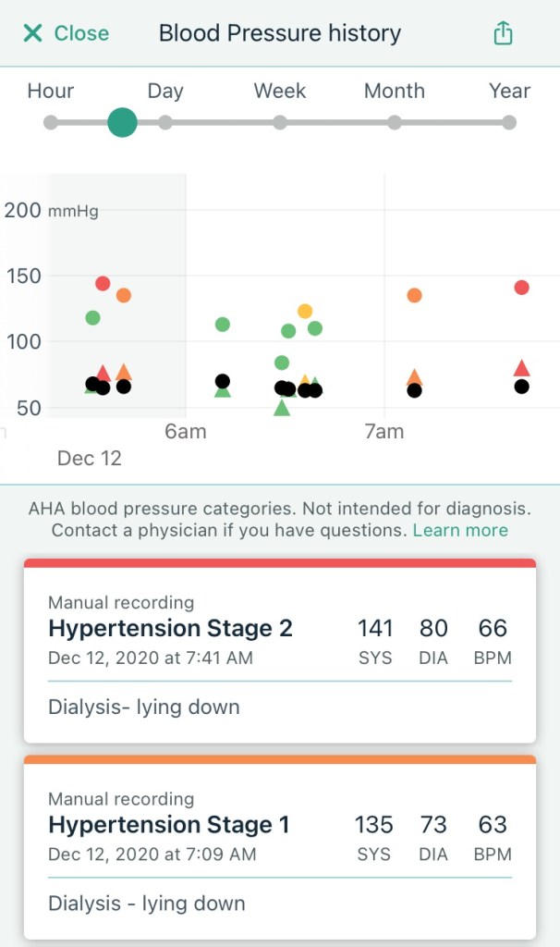Tap black pulse dot at far right
This screenshot has width=560, height=947.
pyautogui.click(x=521, y=387)
